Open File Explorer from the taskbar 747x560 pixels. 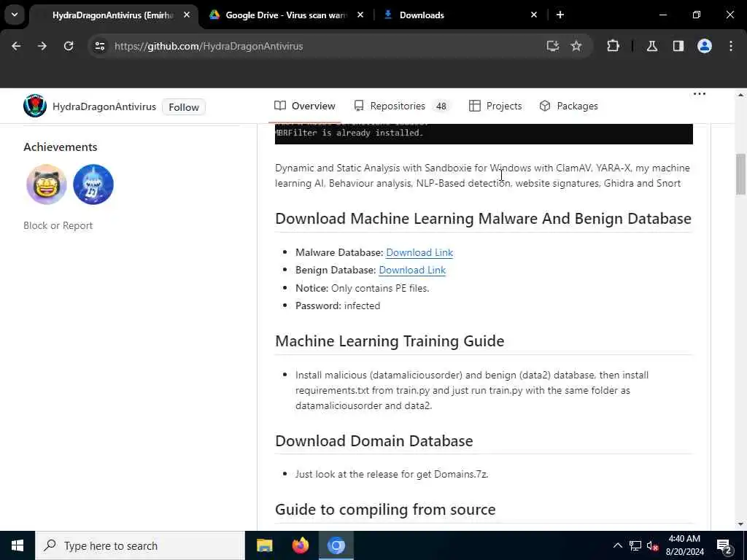(x=264, y=545)
